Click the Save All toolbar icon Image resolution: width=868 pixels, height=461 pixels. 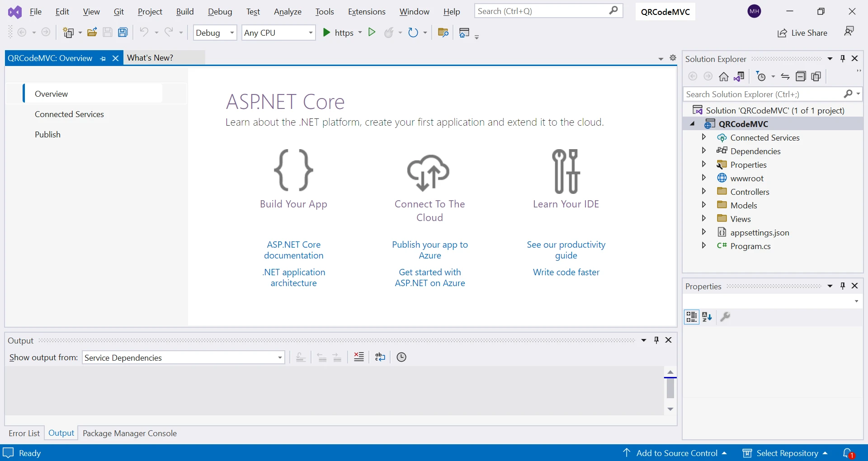(123, 33)
